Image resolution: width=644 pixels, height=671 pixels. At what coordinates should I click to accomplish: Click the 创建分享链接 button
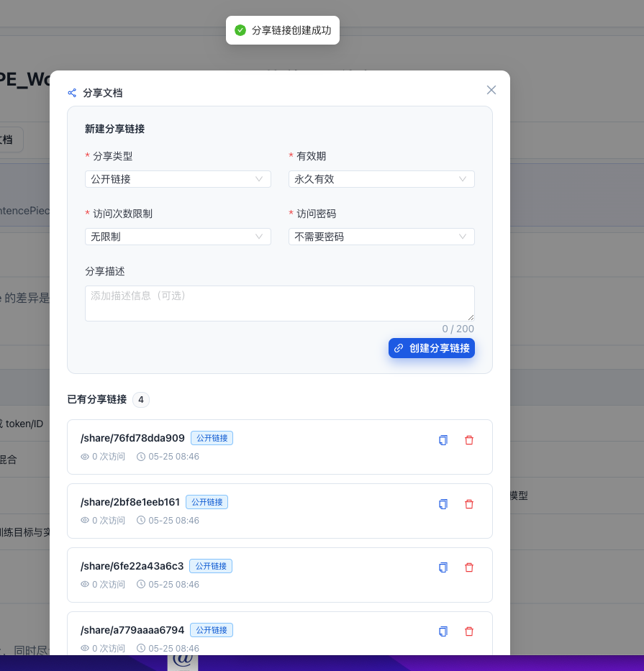[x=432, y=348]
